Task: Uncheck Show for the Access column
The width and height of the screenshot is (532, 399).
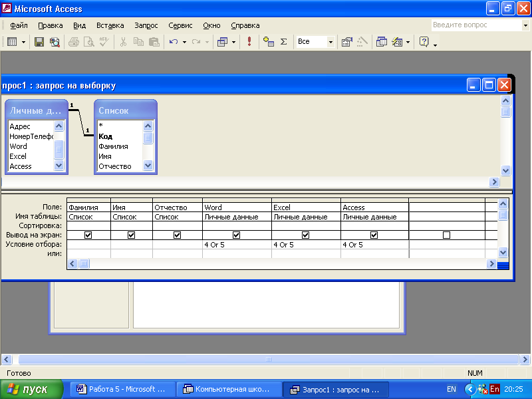Action: point(374,235)
